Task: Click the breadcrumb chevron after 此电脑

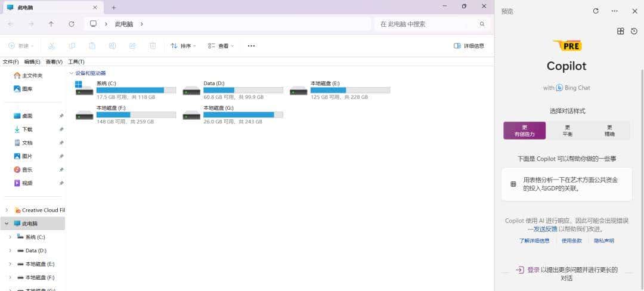Action: [x=142, y=24]
